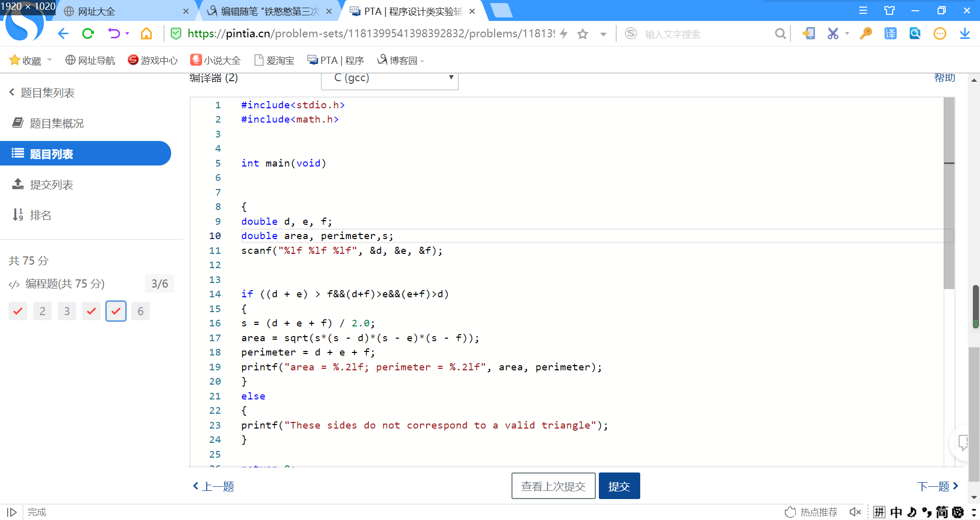The width and height of the screenshot is (980, 520).
Task: Open the downloads arrow icon
Action: coord(965,34)
